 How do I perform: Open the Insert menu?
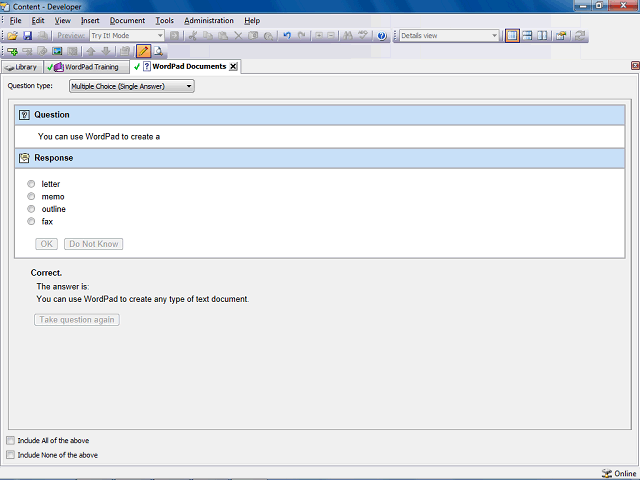click(x=90, y=20)
